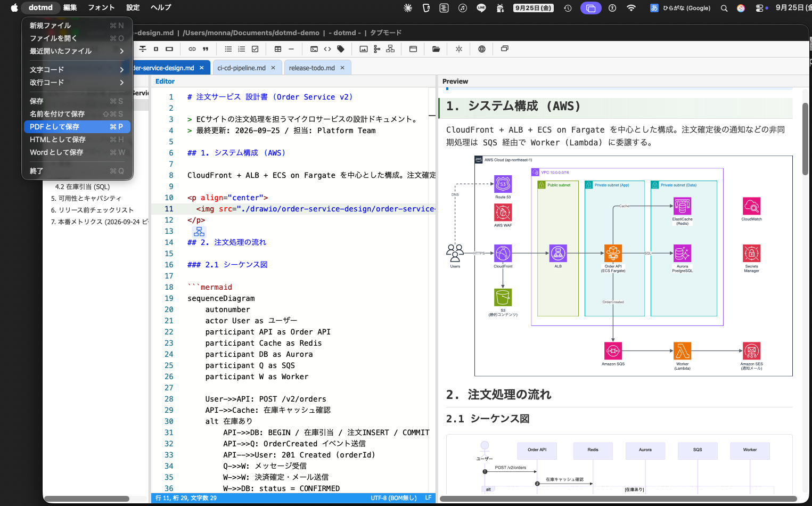This screenshot has width=812, height=506.
Task: Insert link from toolbar
Action: [192, 49]
